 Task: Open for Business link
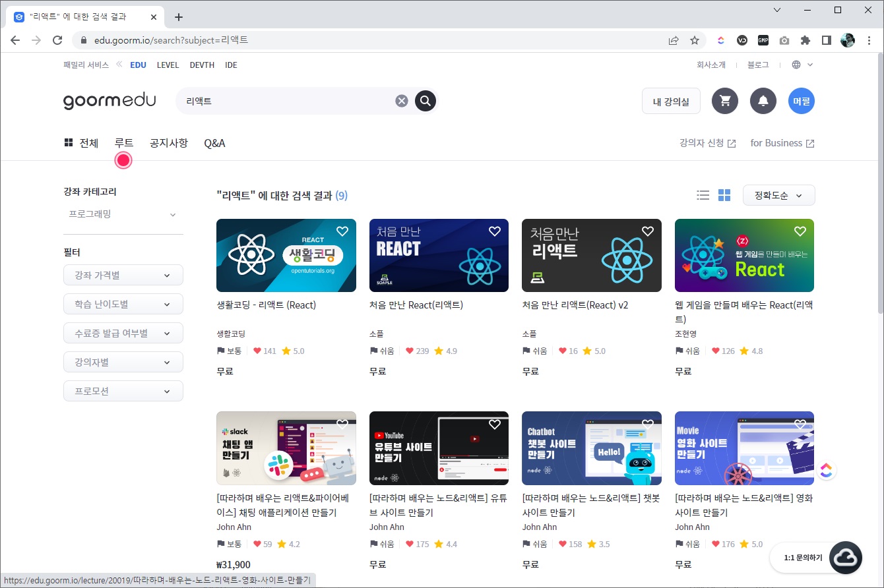tap(782, 143)
